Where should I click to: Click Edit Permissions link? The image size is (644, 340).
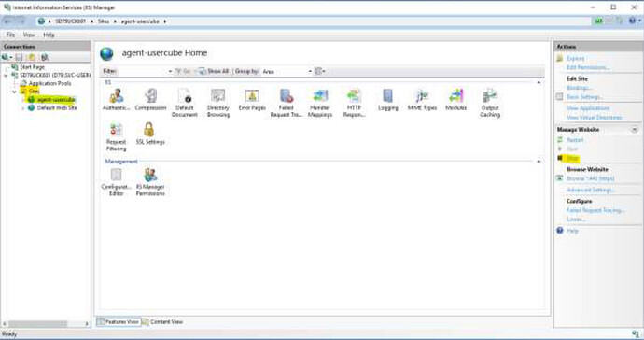point(588,67)
